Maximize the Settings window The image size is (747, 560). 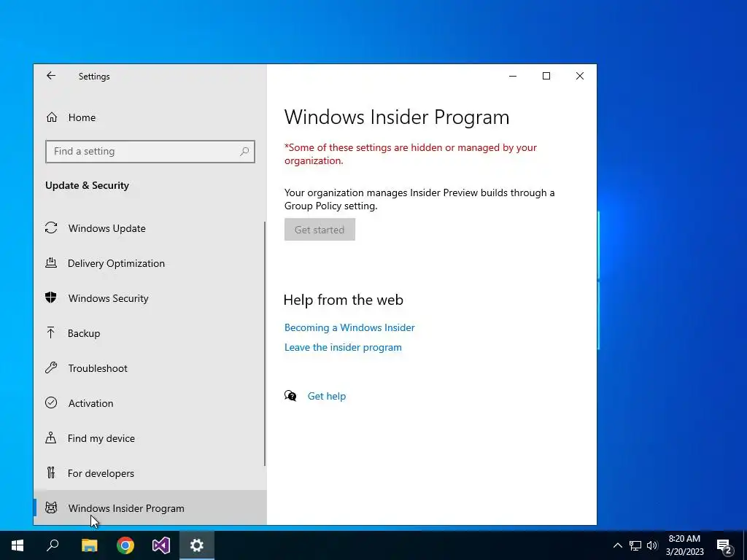click(546, 76)
